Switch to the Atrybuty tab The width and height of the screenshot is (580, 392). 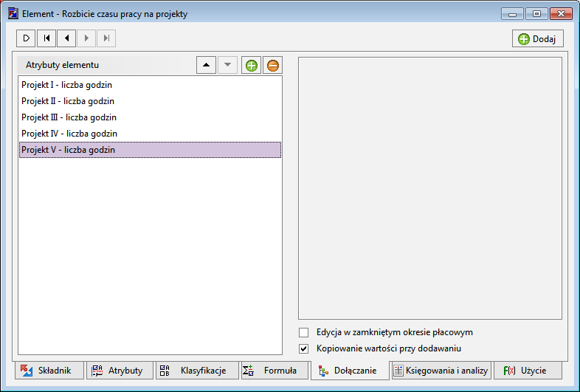120,371
